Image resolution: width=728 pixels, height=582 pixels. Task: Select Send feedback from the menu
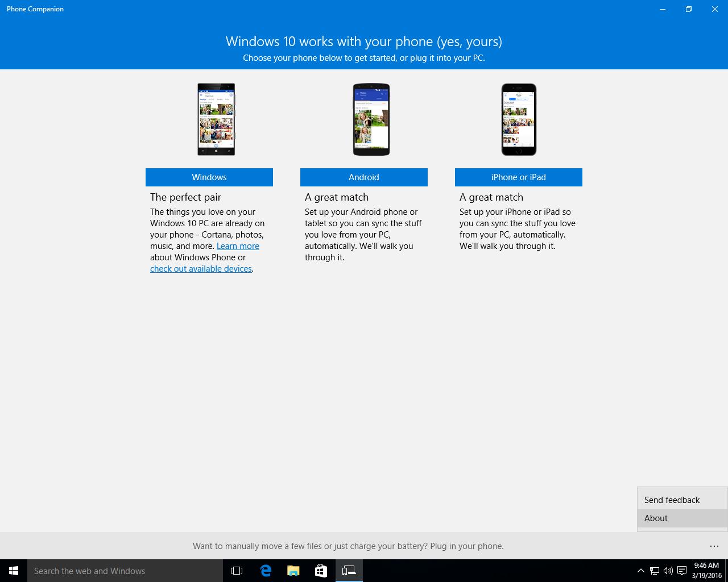682,500
